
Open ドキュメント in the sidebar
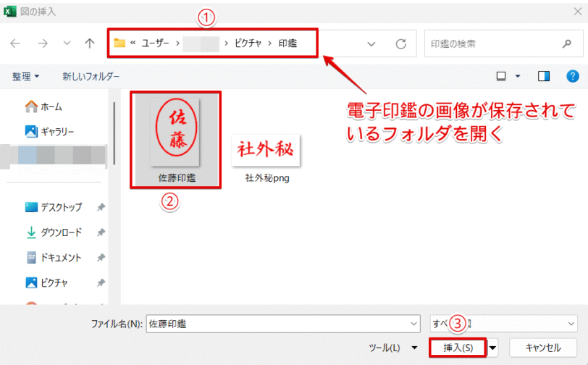54,258
